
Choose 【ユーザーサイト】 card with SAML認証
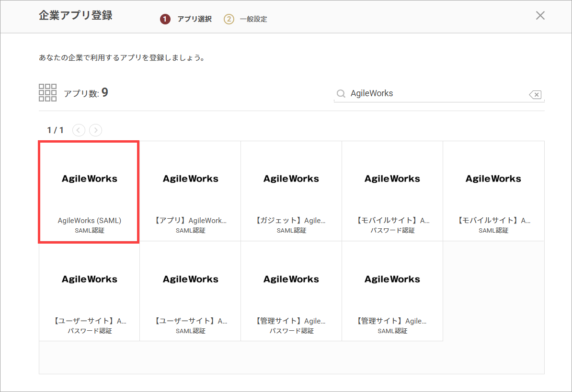[x=190, y=291]
